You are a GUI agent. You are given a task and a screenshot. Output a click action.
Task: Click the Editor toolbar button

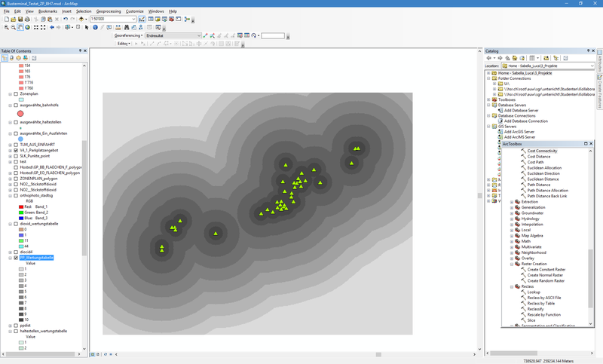[x=124, y=44]
